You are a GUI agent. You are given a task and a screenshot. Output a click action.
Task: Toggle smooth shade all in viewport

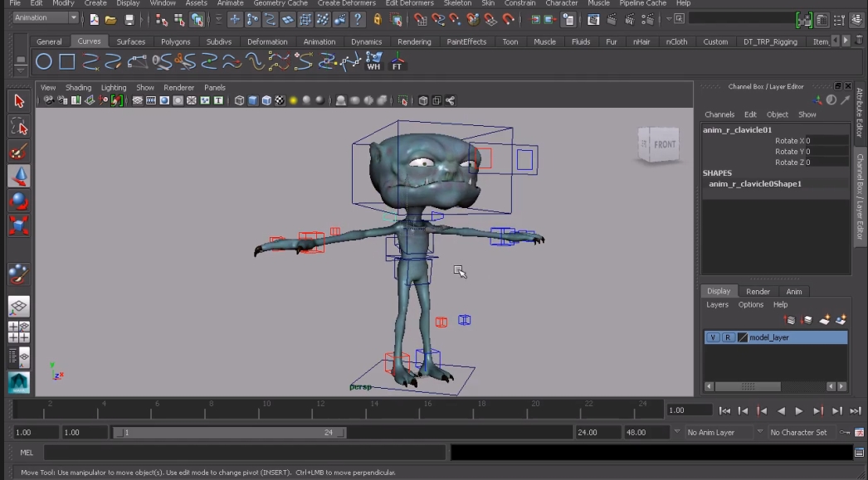point(253,100)
